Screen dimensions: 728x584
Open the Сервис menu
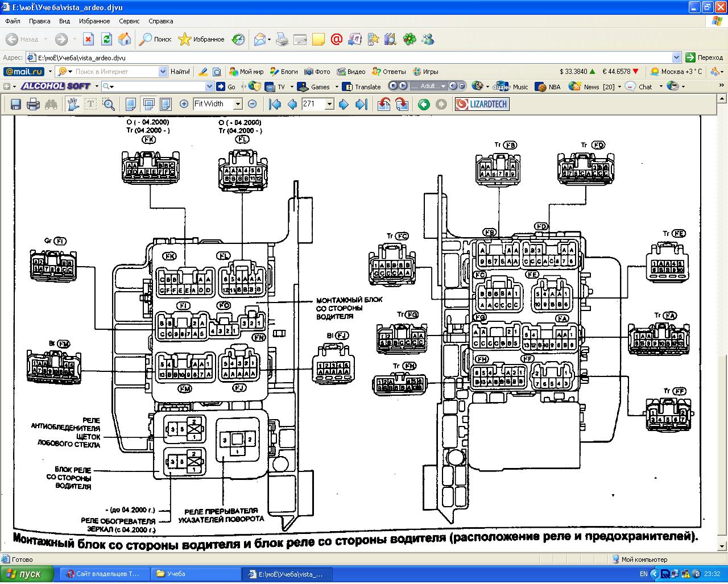(129, 21)
